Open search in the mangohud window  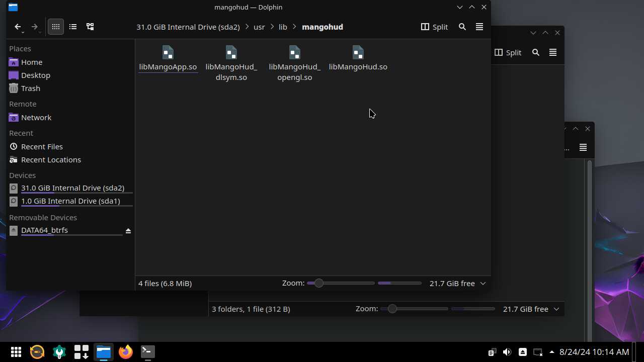tap(462, 27)
